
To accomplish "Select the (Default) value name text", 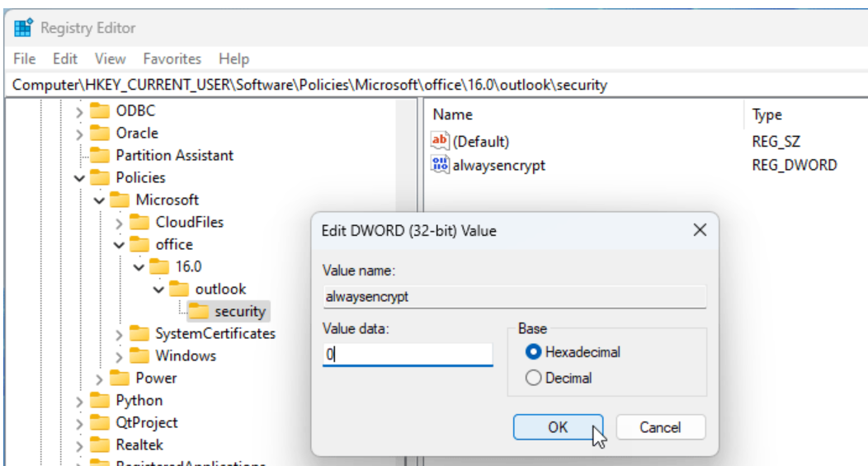I will pyautogui.click(x=480, y=142).
